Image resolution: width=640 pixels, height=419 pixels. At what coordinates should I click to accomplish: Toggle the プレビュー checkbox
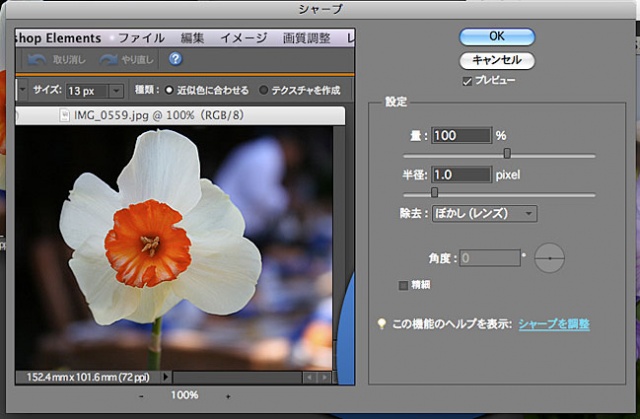tap(468, 80)
